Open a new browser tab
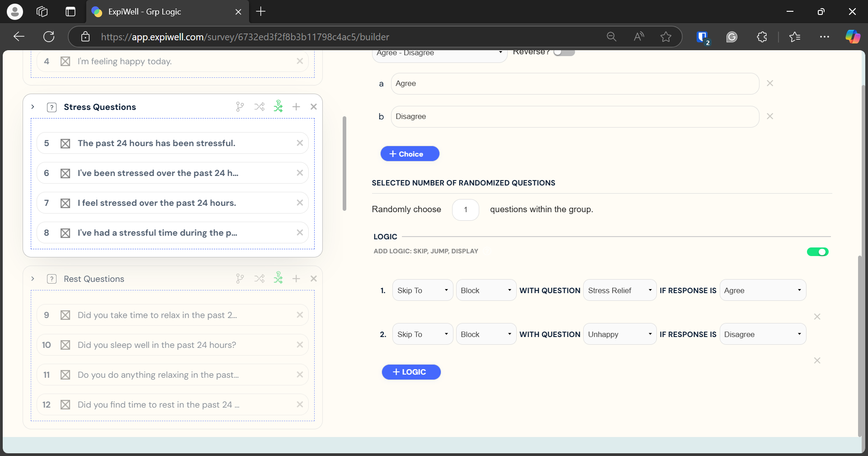Screen dimensions: 868x456 (x=261, y=12)
